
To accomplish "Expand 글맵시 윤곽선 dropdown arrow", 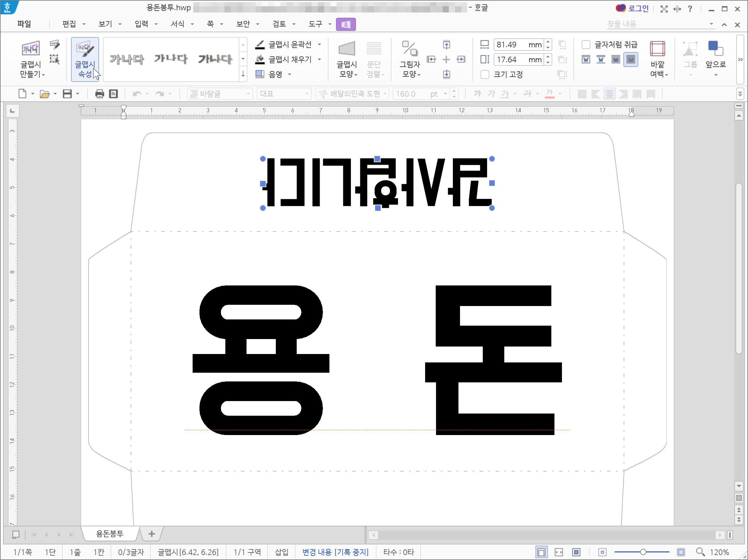I will (x=319, y=45).
